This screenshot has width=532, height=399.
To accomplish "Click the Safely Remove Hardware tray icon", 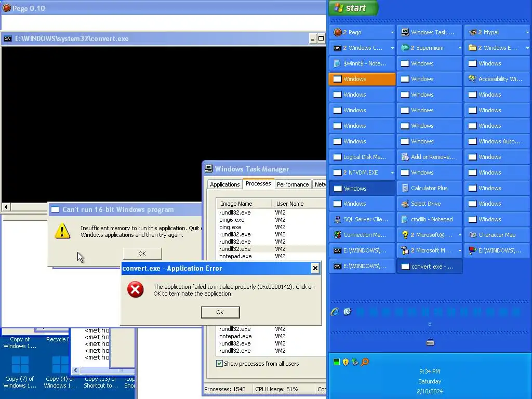I will [355, 362].
